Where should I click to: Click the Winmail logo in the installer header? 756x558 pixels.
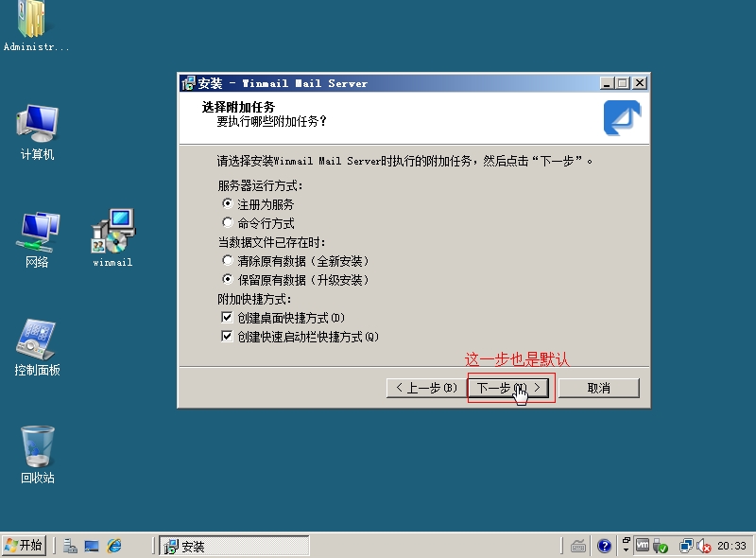tap(622, 118)
